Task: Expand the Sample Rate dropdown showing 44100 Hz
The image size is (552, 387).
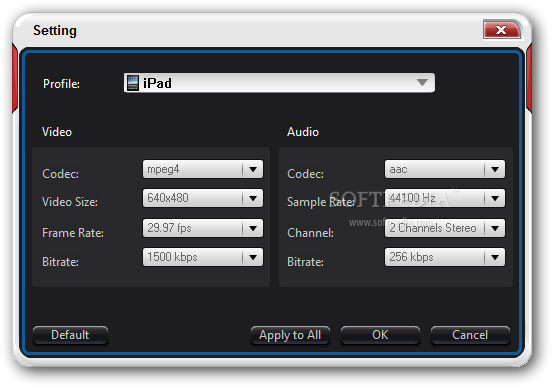Action: (445, 198)
